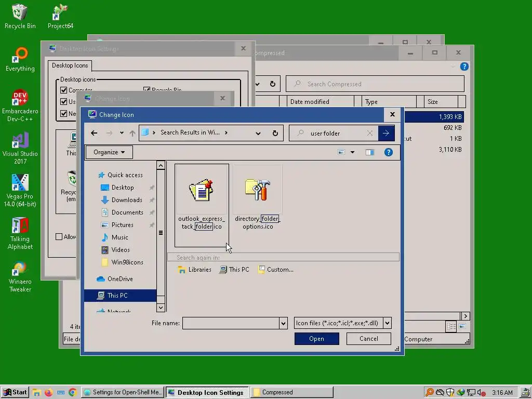Cancel the Change Icon dialog
532x399 pixels.
tap(368, 339)
